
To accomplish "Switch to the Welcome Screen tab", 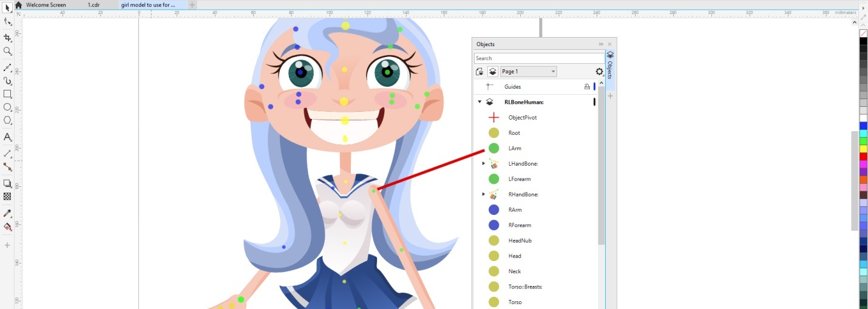I will click(46, 5).
